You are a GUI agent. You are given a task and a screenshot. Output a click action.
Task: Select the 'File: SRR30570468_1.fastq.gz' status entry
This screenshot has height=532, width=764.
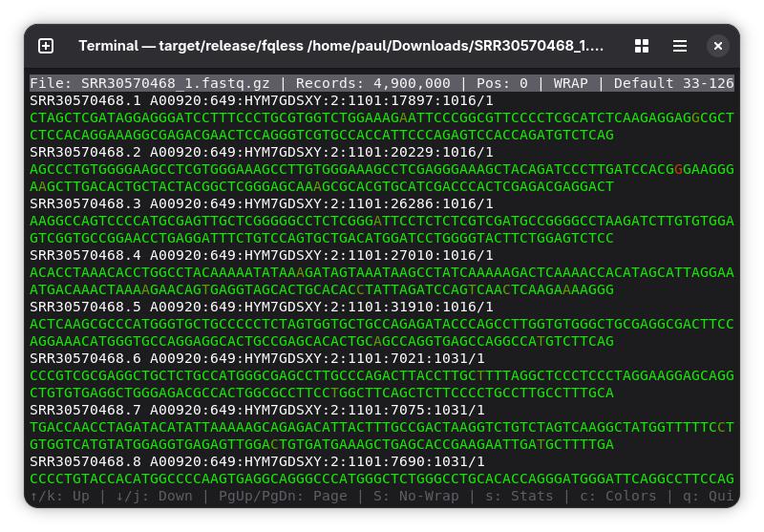pos(150,83)
